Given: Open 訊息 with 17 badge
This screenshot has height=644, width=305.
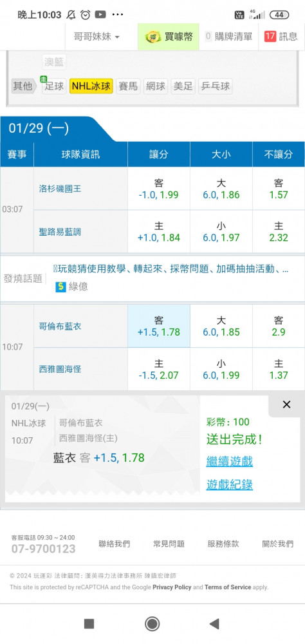Looking at the screenshot, I should point(281,37).
